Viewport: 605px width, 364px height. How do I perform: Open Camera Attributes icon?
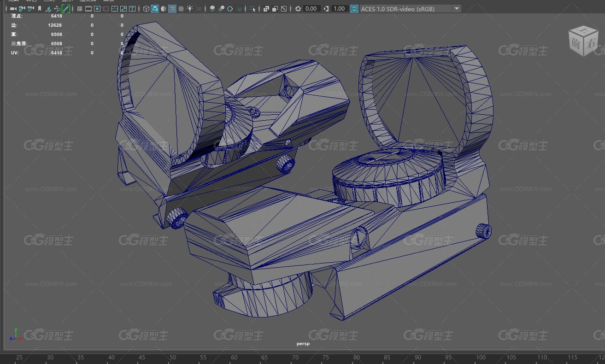point(30,9)
